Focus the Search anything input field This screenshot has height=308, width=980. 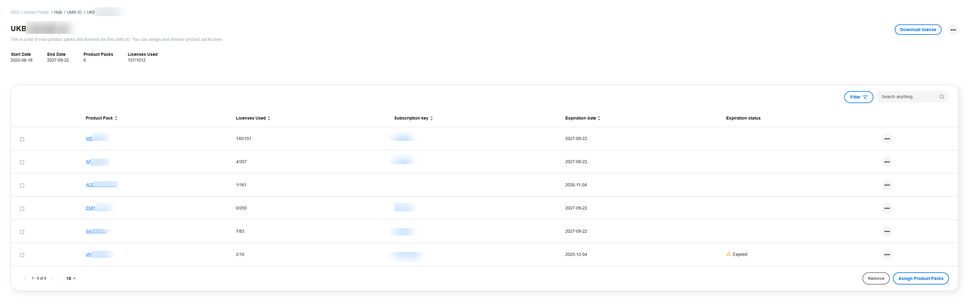[x=907, y=97]
